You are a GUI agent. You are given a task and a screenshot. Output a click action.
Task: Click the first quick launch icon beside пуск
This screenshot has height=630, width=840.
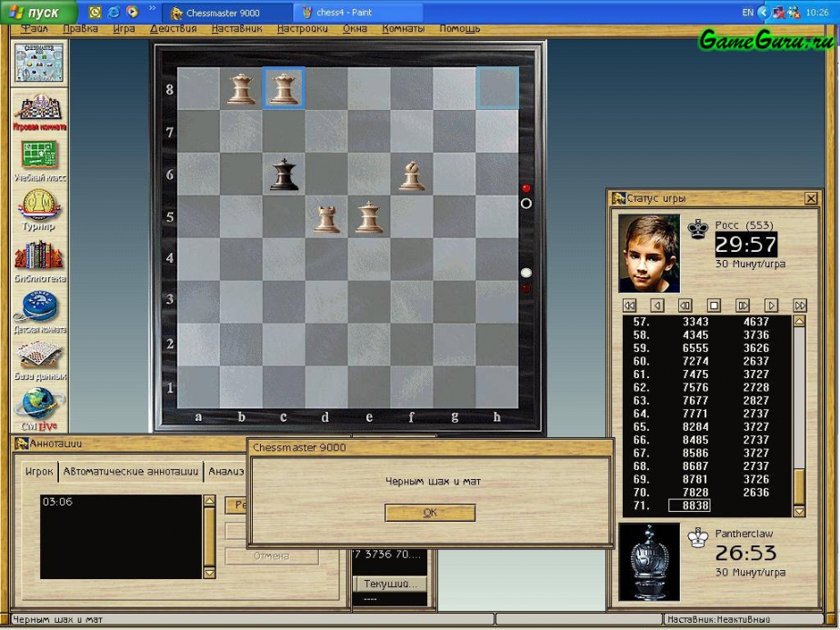[95, 12]
